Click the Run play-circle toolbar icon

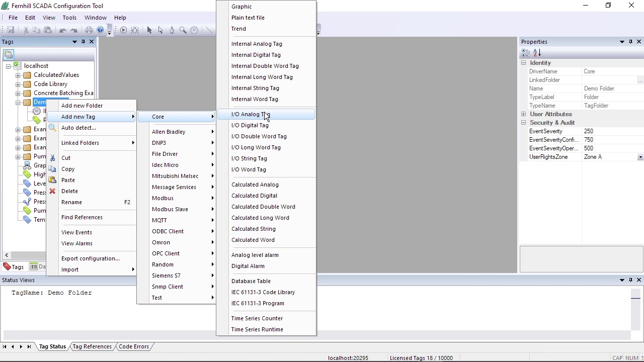[x=123, y=30]
